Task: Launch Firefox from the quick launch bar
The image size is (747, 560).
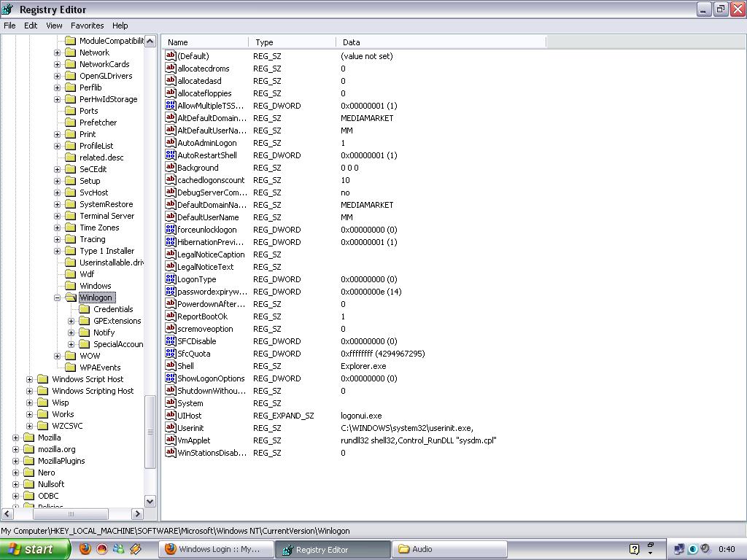Action: 85,549
